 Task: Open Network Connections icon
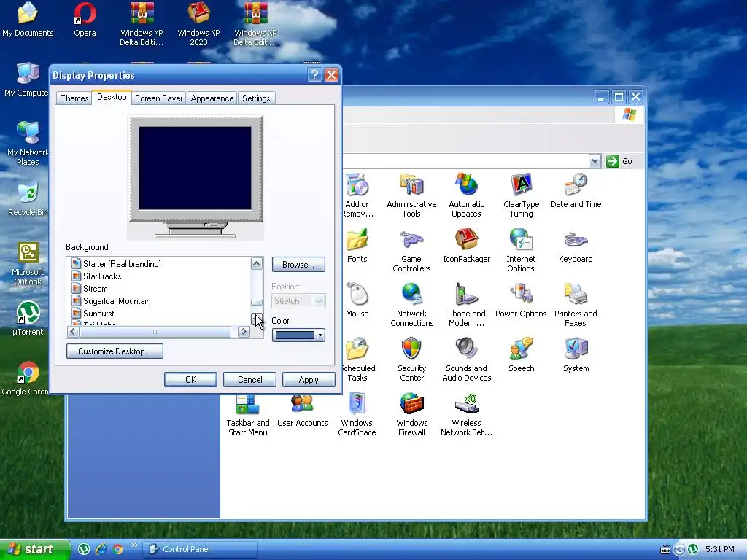tap(411, 305)
